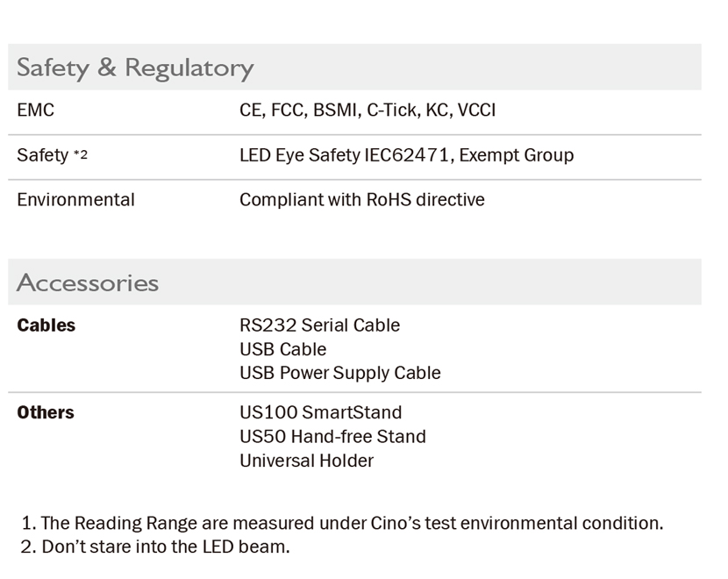Select US100 SmartStand entry

pos(321,413)
